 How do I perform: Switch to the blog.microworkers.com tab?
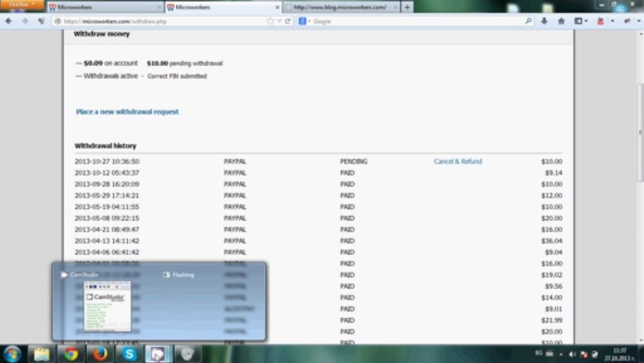tap(341, 7)
